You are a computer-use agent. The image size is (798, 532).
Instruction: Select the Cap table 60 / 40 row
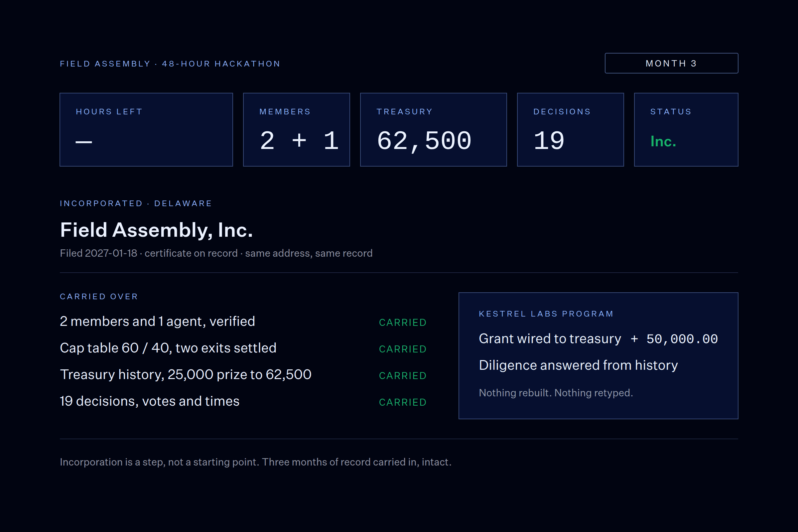(x=243, y=348)
